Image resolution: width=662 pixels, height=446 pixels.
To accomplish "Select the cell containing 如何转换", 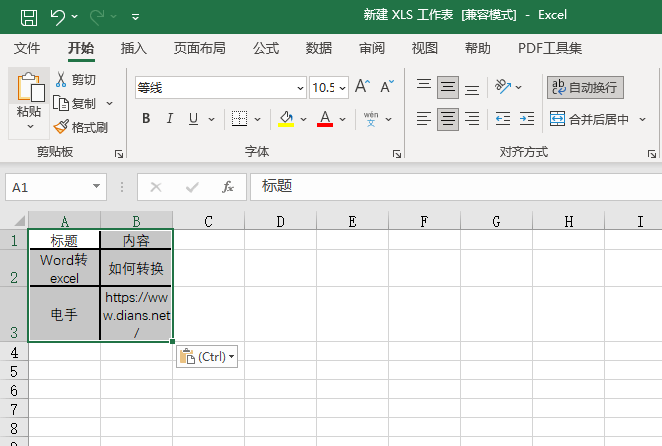I will coord(136,268).
